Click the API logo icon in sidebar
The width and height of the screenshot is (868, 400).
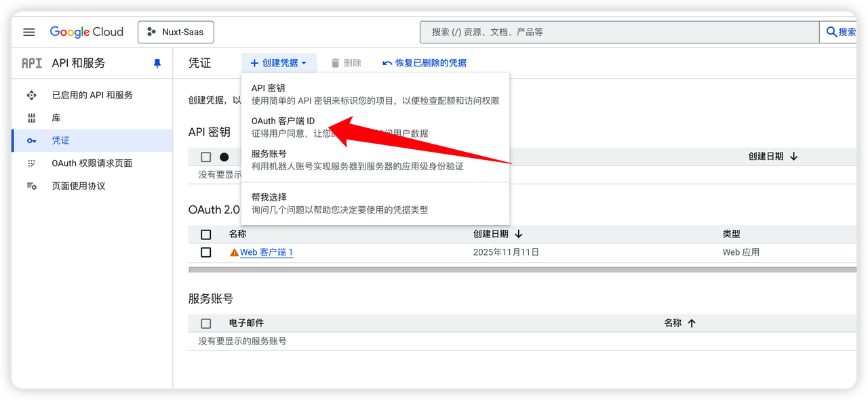pyautogui.click(x=32, y=63)
